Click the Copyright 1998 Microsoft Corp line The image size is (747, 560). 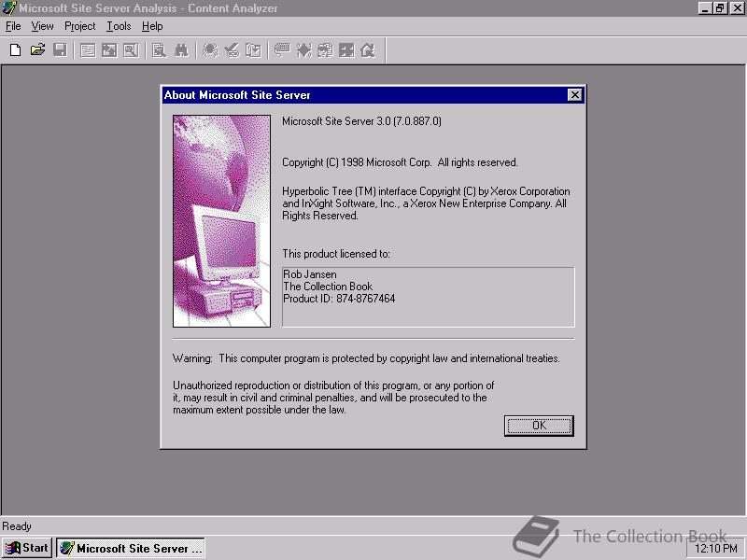point(400,162)
